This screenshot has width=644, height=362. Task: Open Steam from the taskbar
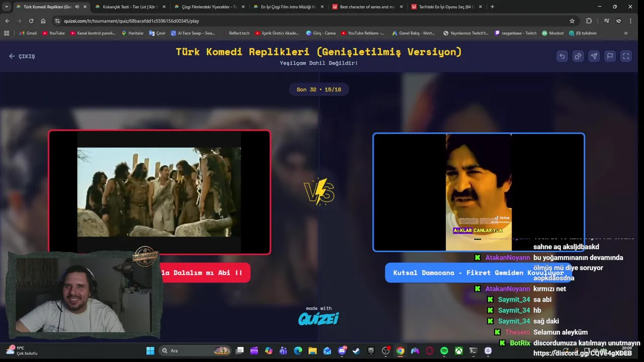coord(356,350)
